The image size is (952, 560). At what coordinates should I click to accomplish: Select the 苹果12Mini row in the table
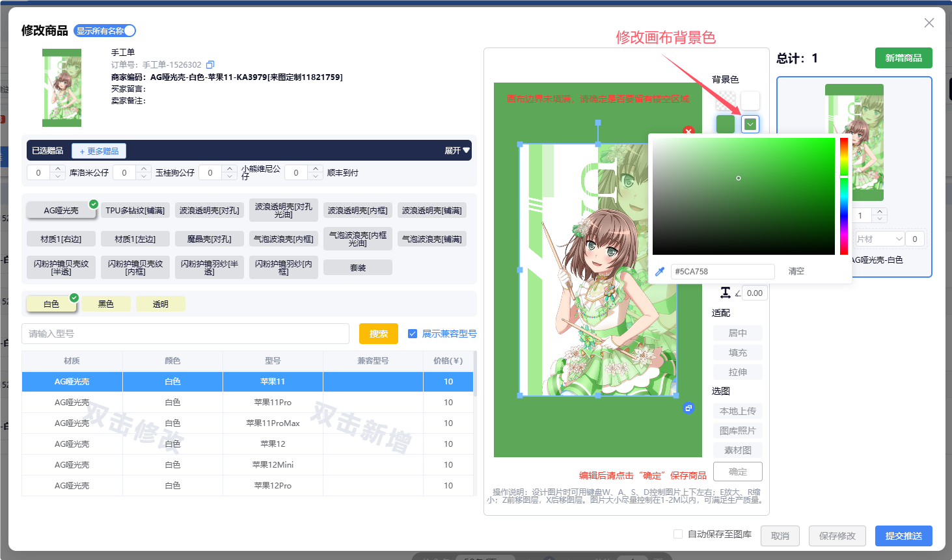click(x=247, y=465)
